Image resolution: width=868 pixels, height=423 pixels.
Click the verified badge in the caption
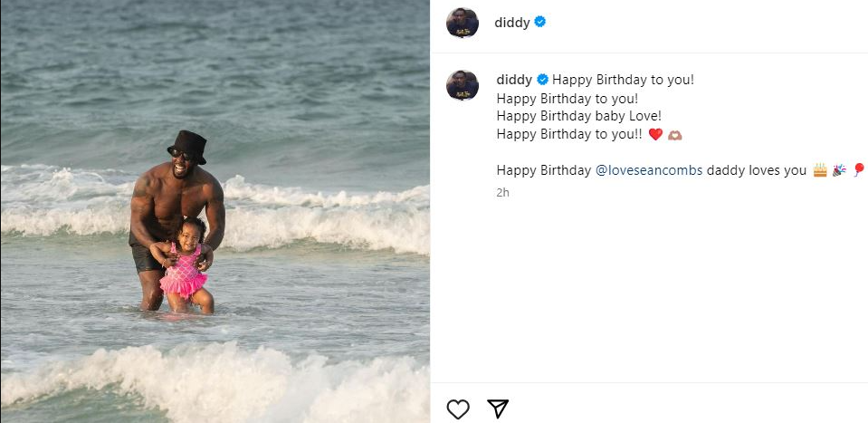542,80
